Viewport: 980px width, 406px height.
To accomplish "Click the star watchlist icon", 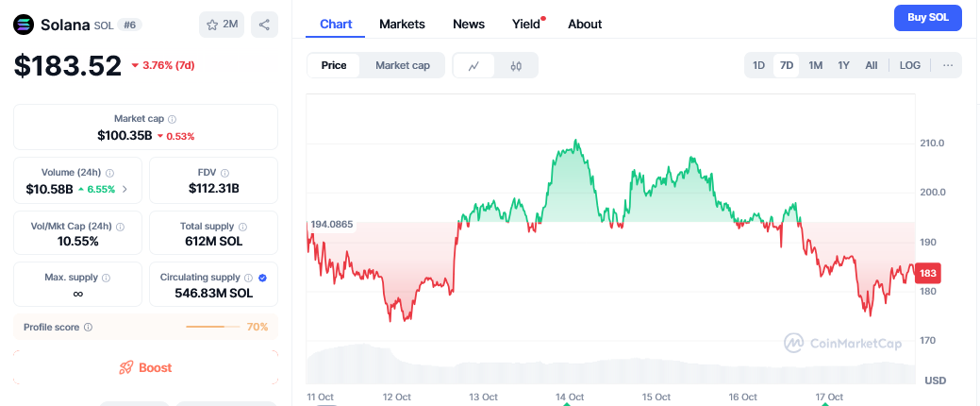I will (212, 25).
